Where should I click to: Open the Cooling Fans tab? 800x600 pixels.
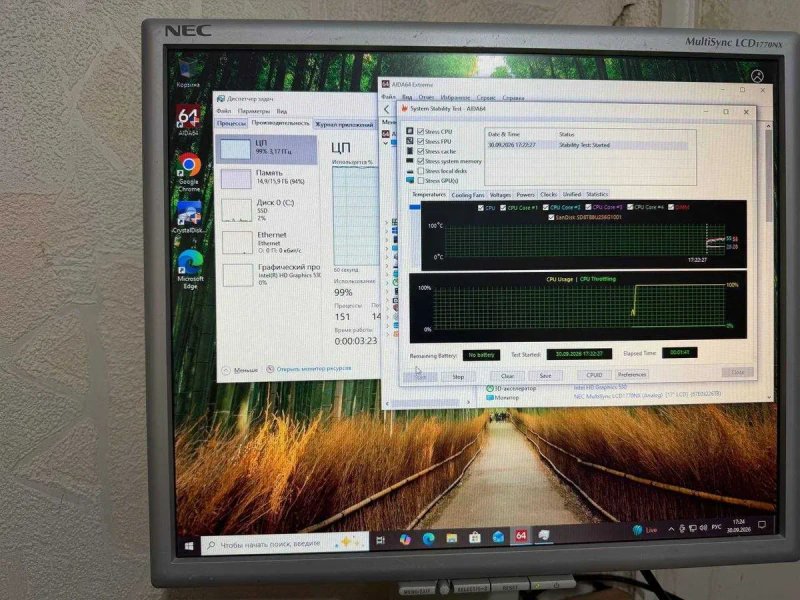coord(468,195)
